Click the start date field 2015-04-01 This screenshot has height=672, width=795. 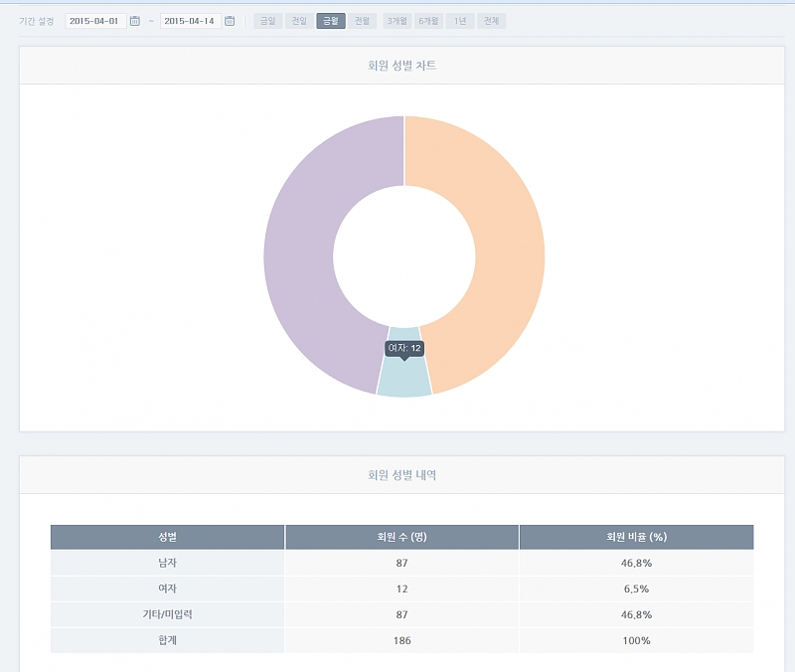95,21
